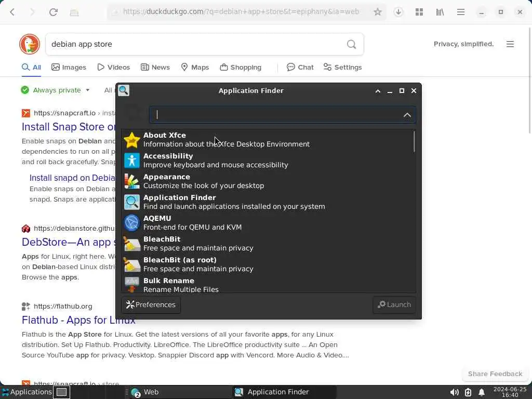Click the Share Feedback button
This screenshot has width=532, height=399.
click(495, 374)
